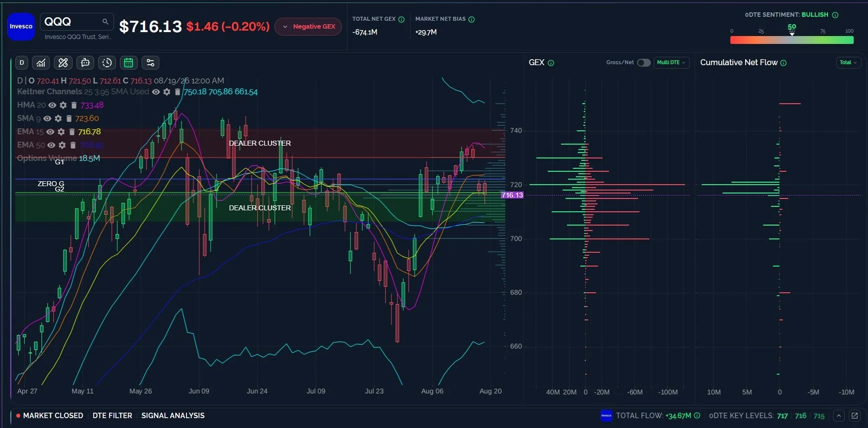Expand the Negative GEX dropdown pill
Image resolution: width=868 pixels, height=428 pixels.
point(308,27)
